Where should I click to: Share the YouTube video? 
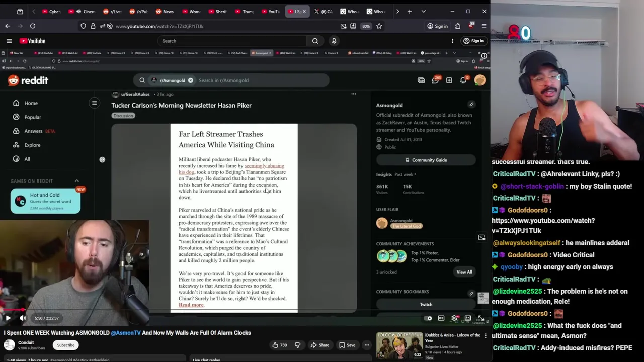(x=319, y=345)
